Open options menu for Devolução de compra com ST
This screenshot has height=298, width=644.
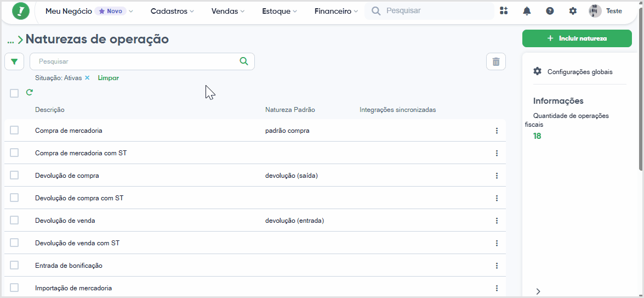point(497,198)
